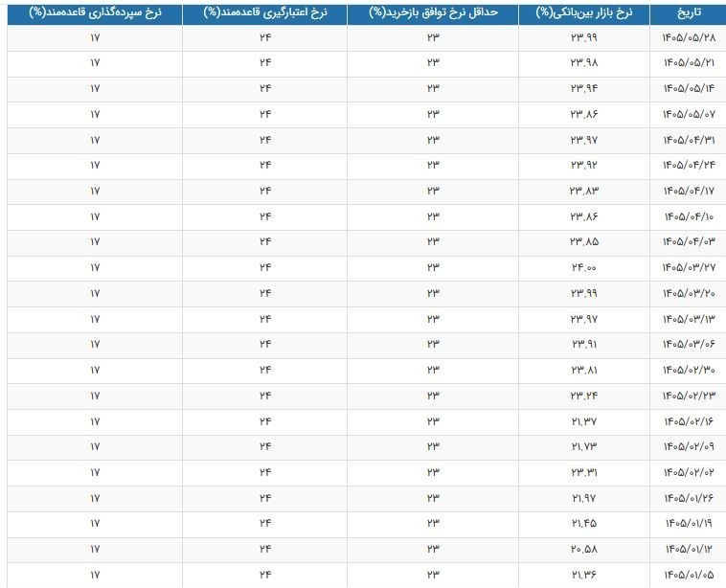
Task: Click the date cell ۱۴۰۵/۰۵/۱۴
Action: pos(688,89)
